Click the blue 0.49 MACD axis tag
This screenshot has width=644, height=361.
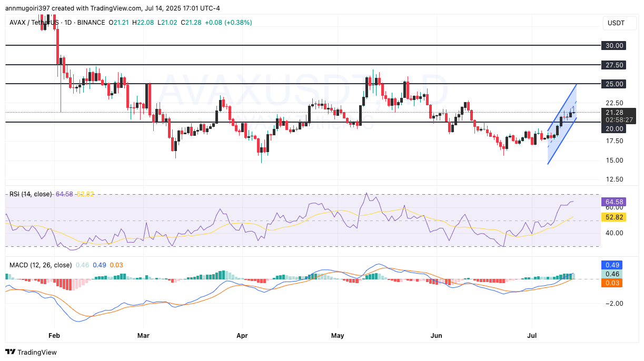tap(612, 265)
